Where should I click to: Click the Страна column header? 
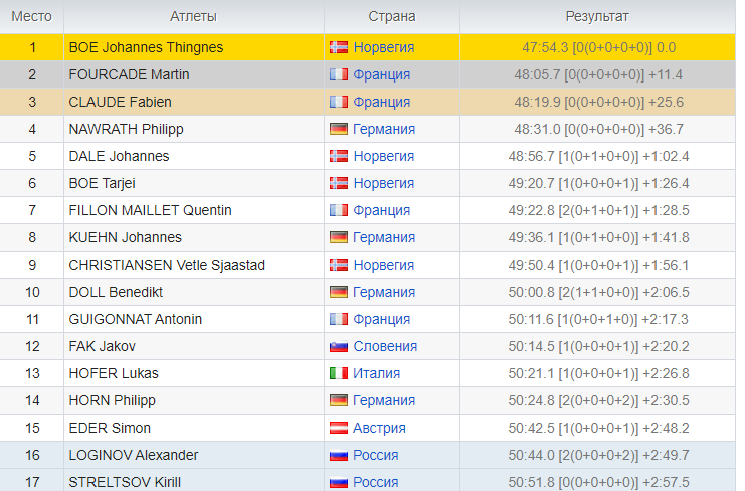tap(392, 16)
